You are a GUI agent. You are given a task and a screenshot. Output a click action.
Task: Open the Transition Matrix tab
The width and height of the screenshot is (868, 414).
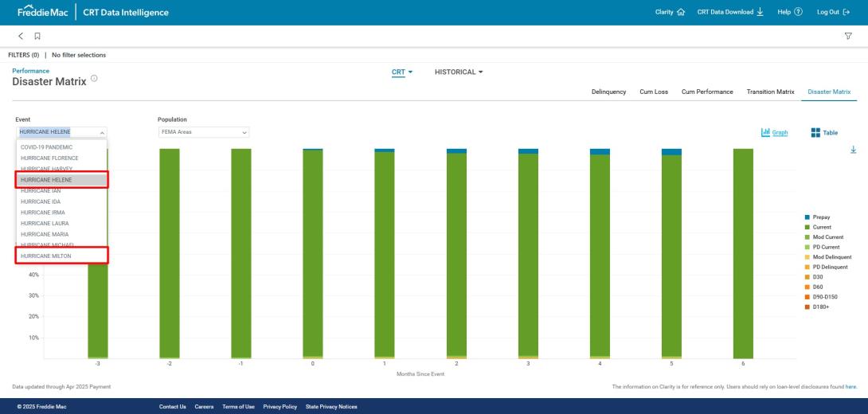(770, 92)
